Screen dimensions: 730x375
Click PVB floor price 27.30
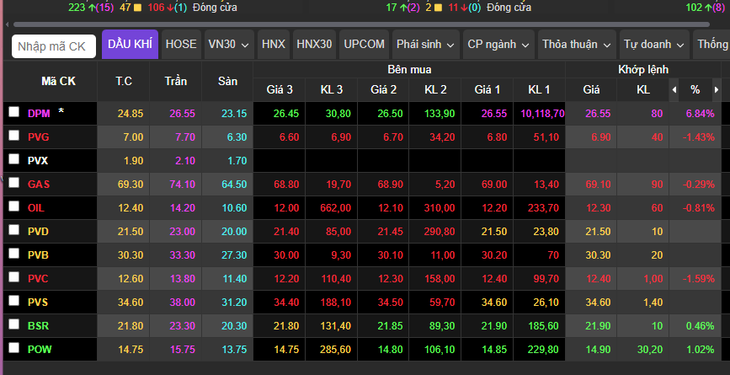[x=234, y=255]
